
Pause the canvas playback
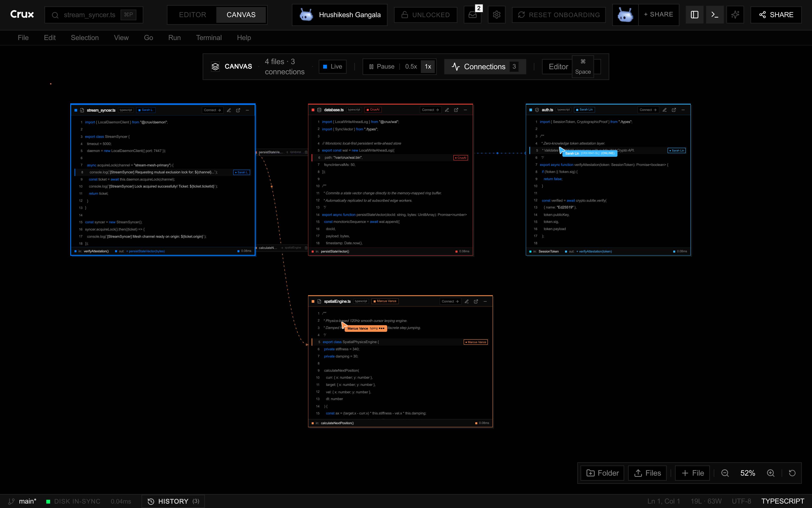click(381, 66)
